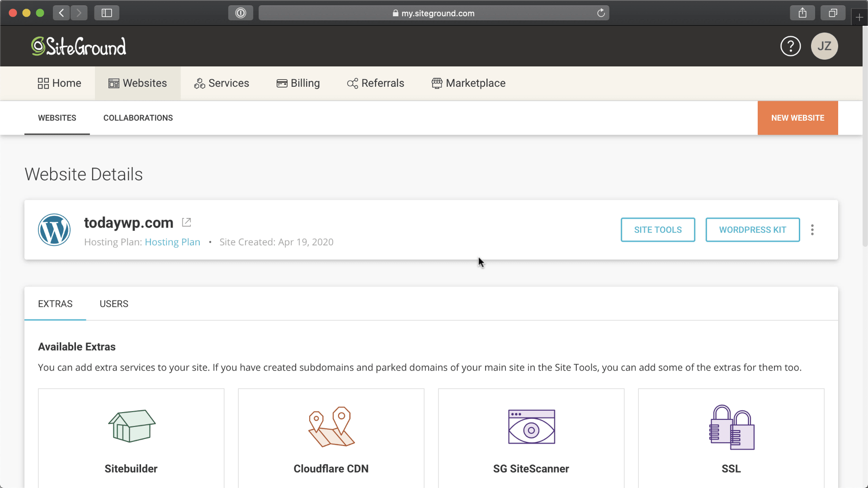Image resolution: width=868 pixels, height=488 pixels.
Task: Switch to the COLLABORATIONS sub-tab
Action: [138, 118]
